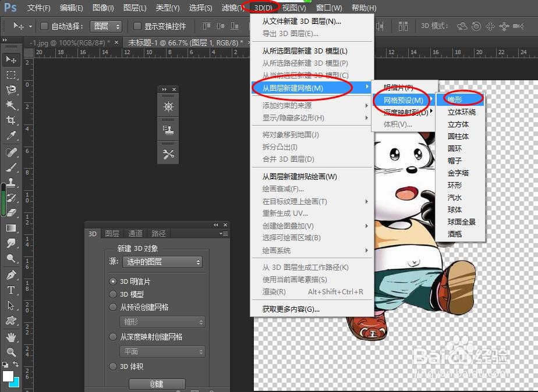Click the 3D pan mode icon
This screenshot has width=538, height=392.
point(490,26)
